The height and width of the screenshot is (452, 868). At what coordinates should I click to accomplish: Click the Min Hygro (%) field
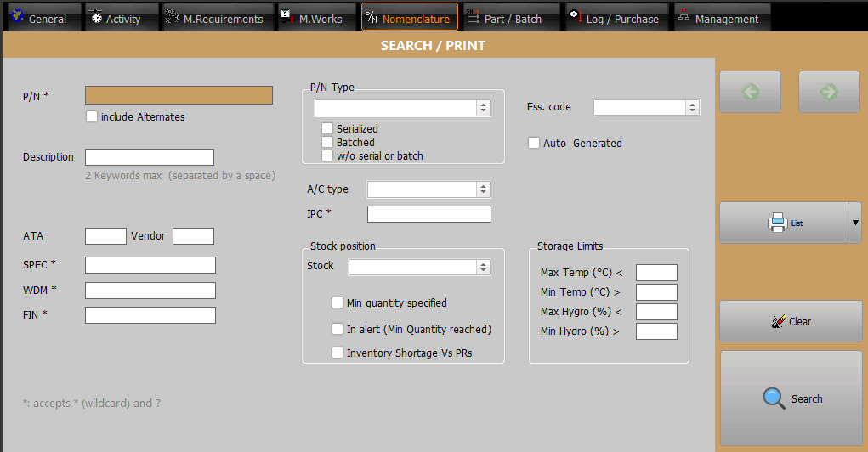pos(656,331)
